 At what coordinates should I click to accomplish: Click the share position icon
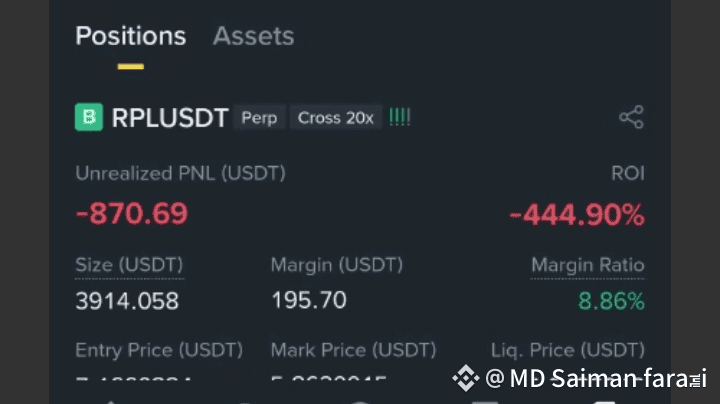coord(631,117)
